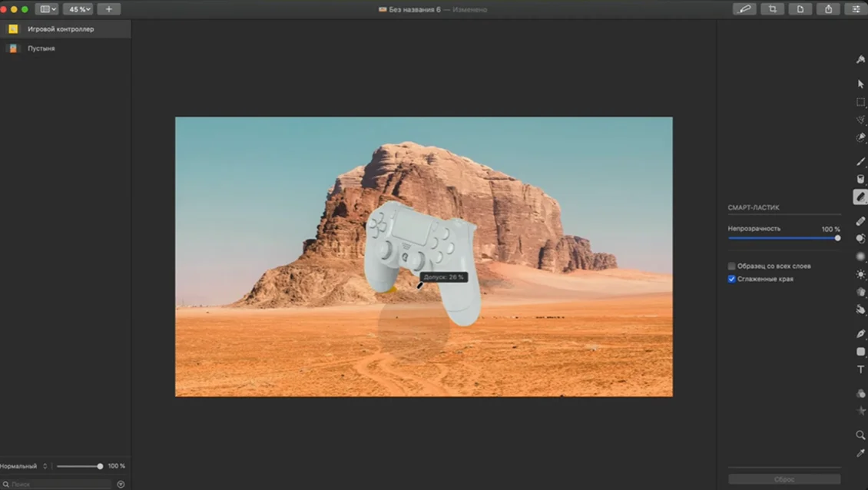Select the Color Picker eyedropper tool
This screenshot has width=868, height=490.
click(860, 453)
